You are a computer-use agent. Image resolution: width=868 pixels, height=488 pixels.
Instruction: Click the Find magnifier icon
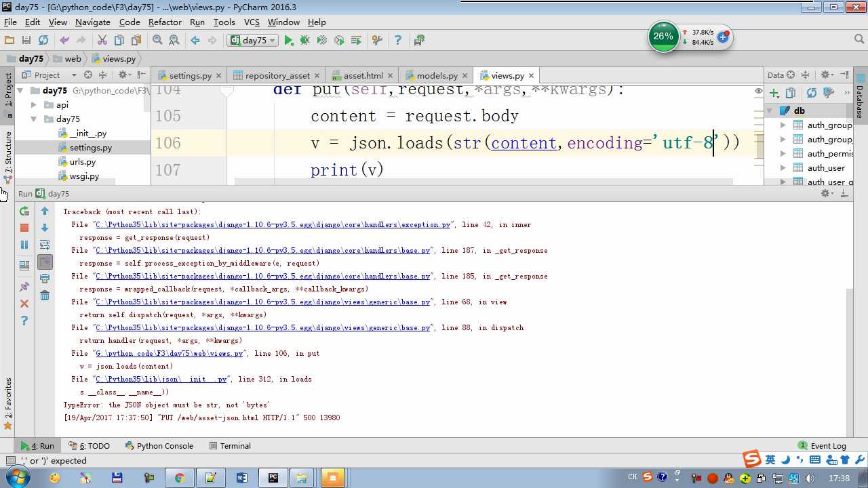coord(157,41)
